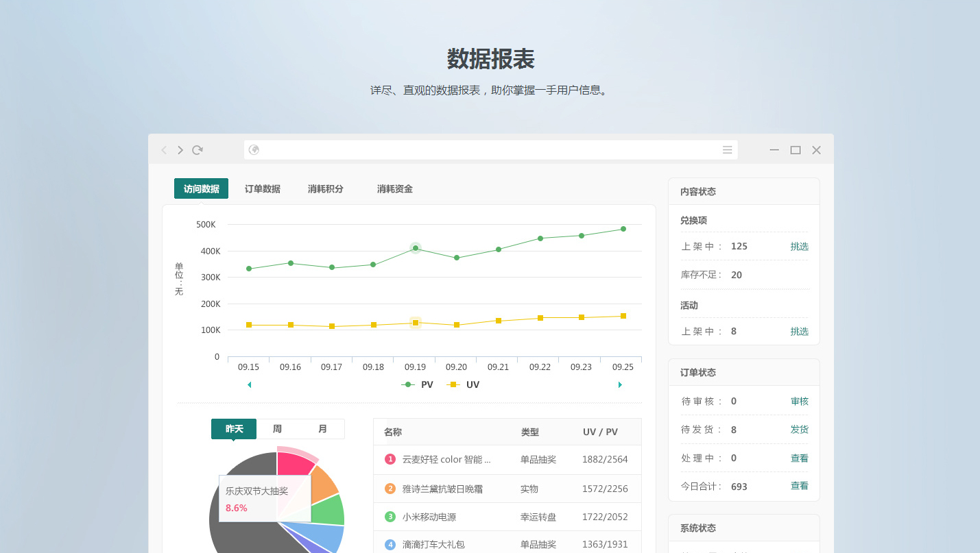The height and width of the screenshot is (553, 980).
Task: Select the 月 period tab
Action: tap(322, 429)
